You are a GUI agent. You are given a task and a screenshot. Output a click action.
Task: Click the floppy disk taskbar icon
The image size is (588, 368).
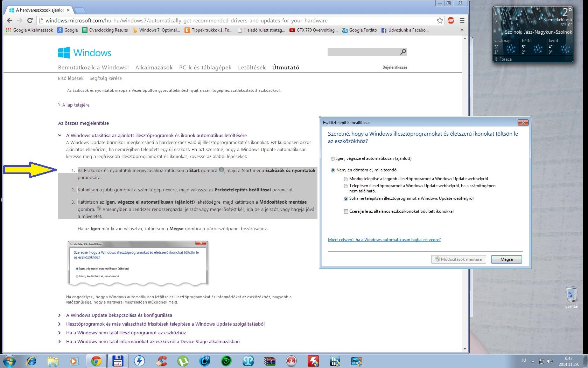[117, 361]
